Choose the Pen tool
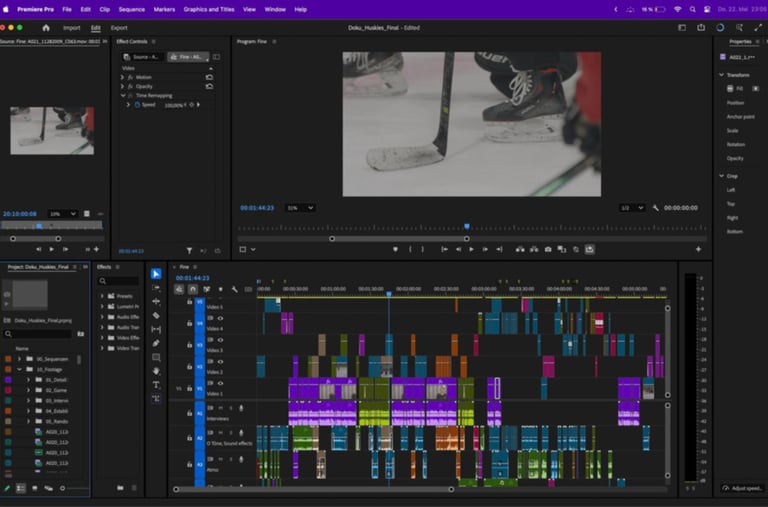 pyautogui.click(x=156, y=343)
